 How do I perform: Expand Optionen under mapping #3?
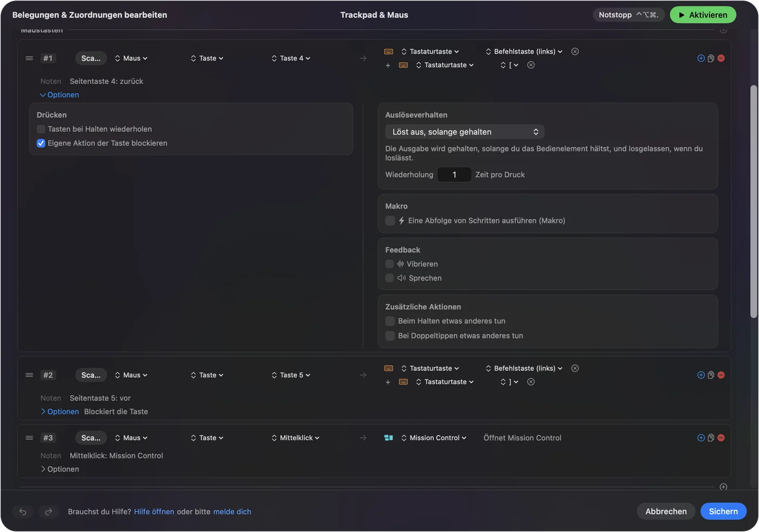coord(60,469)
